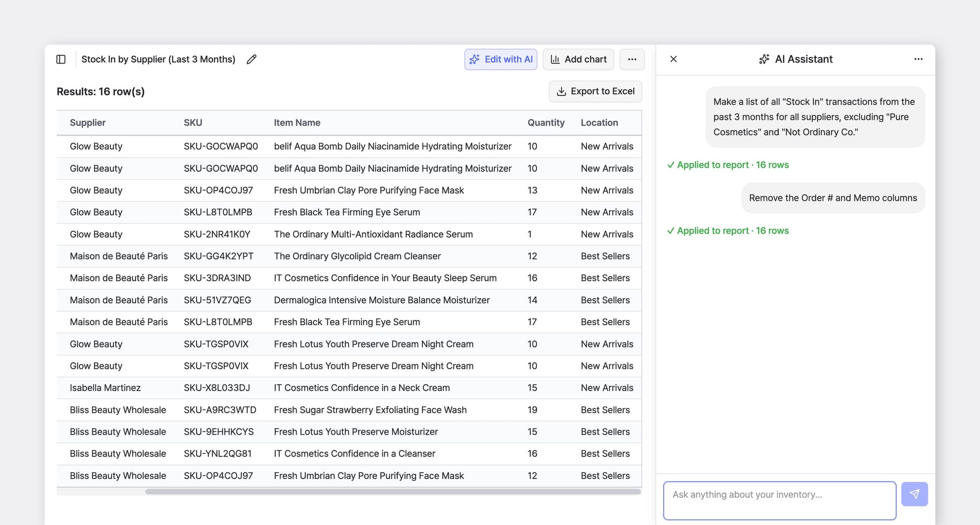
Task: Click IT Cosmetics Confidence in Your Beauty Sleep Serum
Action: point(385,278)
